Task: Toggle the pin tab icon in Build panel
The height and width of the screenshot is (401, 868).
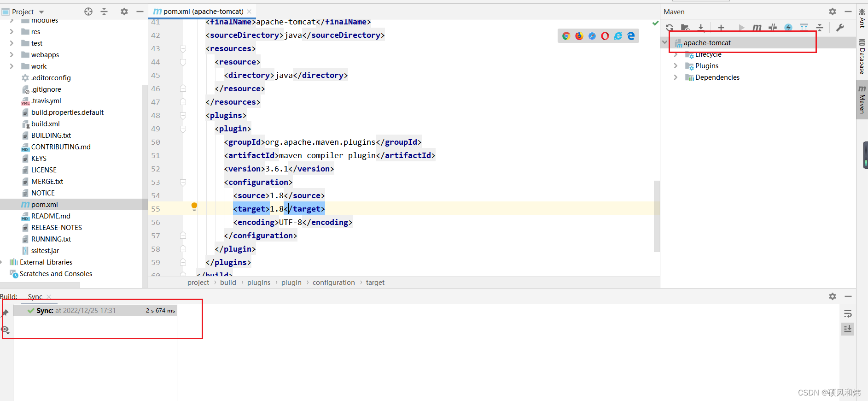Action: [6, 313]
